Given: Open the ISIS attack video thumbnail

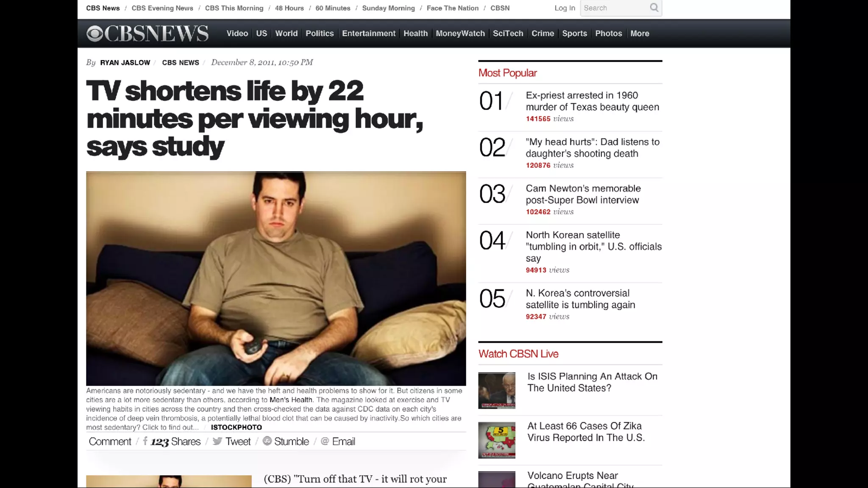Looking at the screenshot, I should click(497, 390).
